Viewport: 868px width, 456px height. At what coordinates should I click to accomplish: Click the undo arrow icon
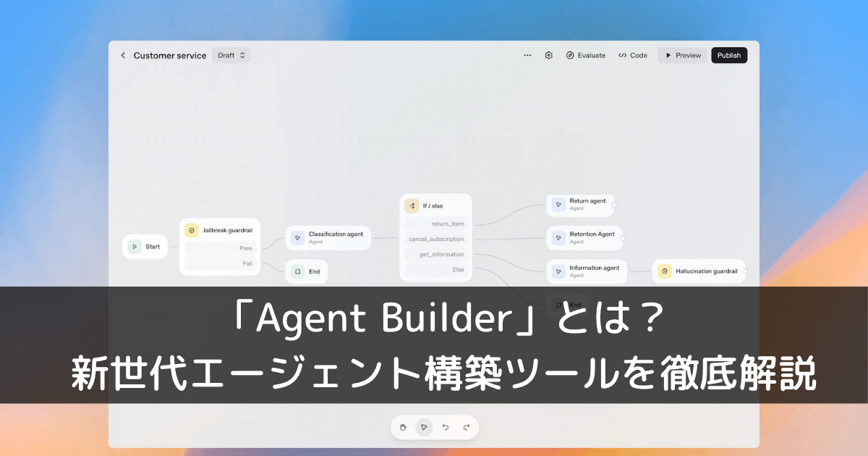click(445, 427)
